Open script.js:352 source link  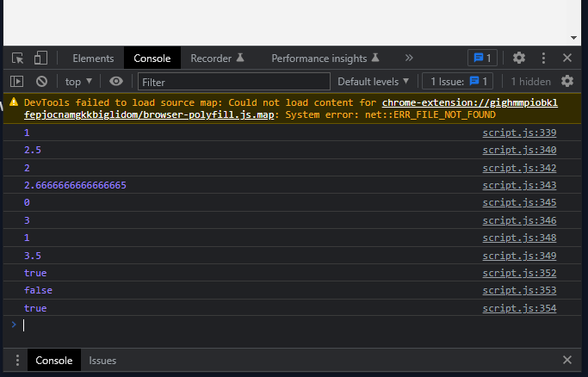pos(519,273)
